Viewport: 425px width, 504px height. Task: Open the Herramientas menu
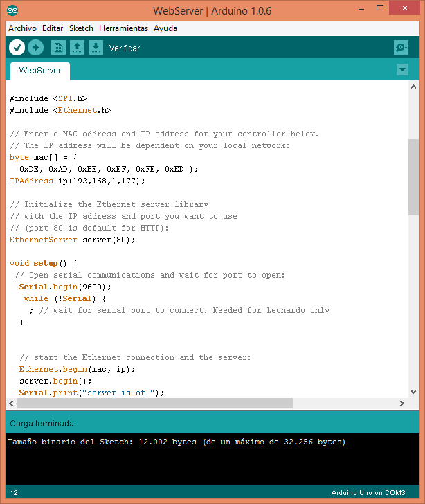(123, 28)
